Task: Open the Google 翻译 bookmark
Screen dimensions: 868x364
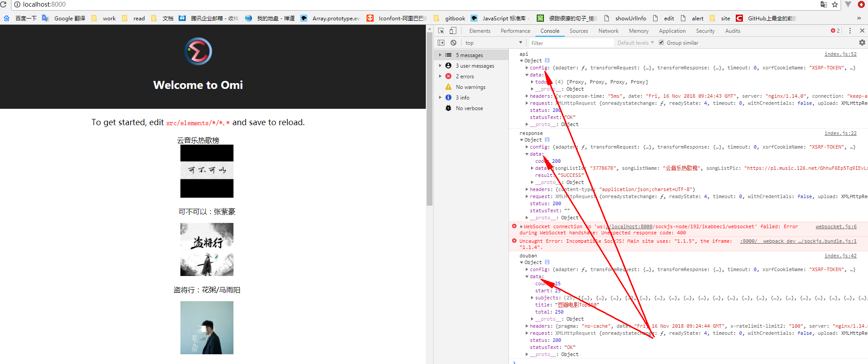Action: point(64,18)
